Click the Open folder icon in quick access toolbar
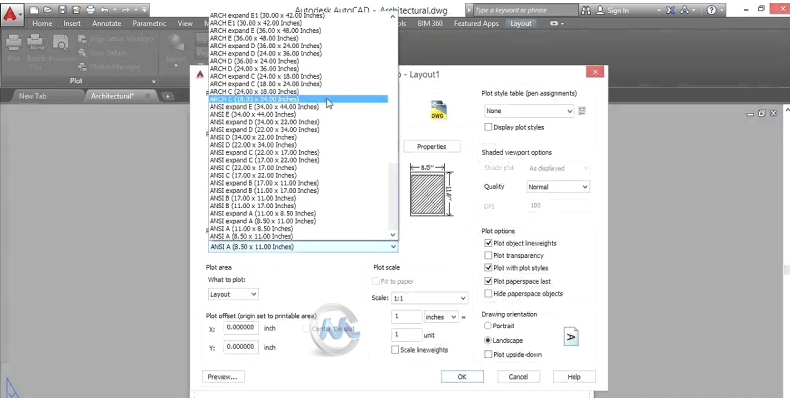790x398 pixels. (47, 10)
